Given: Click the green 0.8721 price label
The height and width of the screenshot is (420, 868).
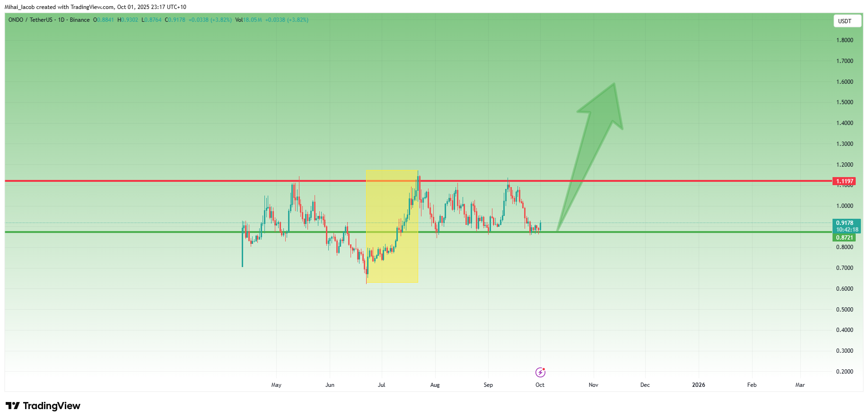Looking at the screenshot, I should (844, 238).
